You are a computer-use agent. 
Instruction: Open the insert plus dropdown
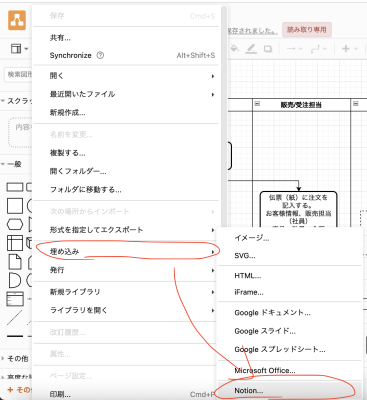350,49
